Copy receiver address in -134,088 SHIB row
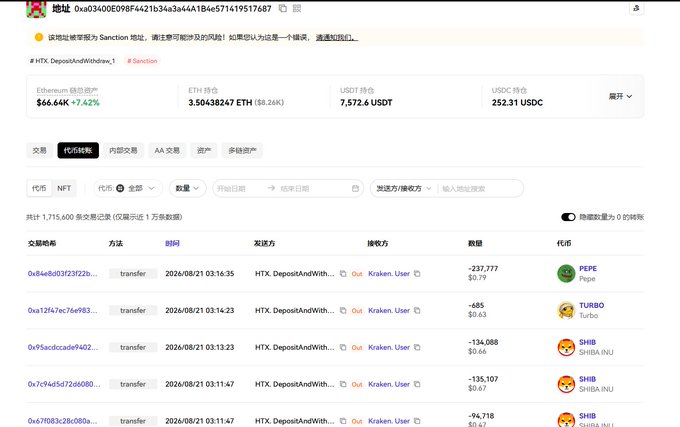 pos(417,347)
